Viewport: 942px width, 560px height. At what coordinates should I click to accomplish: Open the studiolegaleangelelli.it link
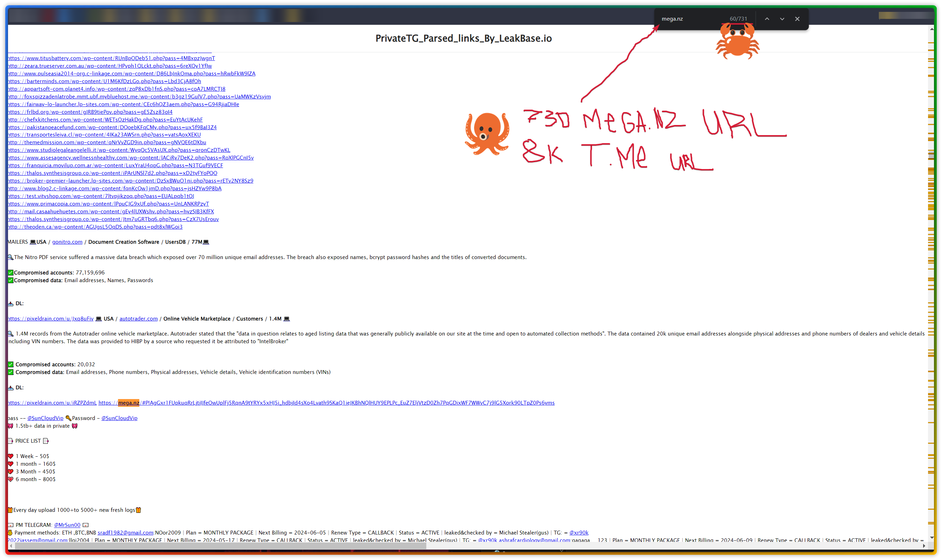119,150
